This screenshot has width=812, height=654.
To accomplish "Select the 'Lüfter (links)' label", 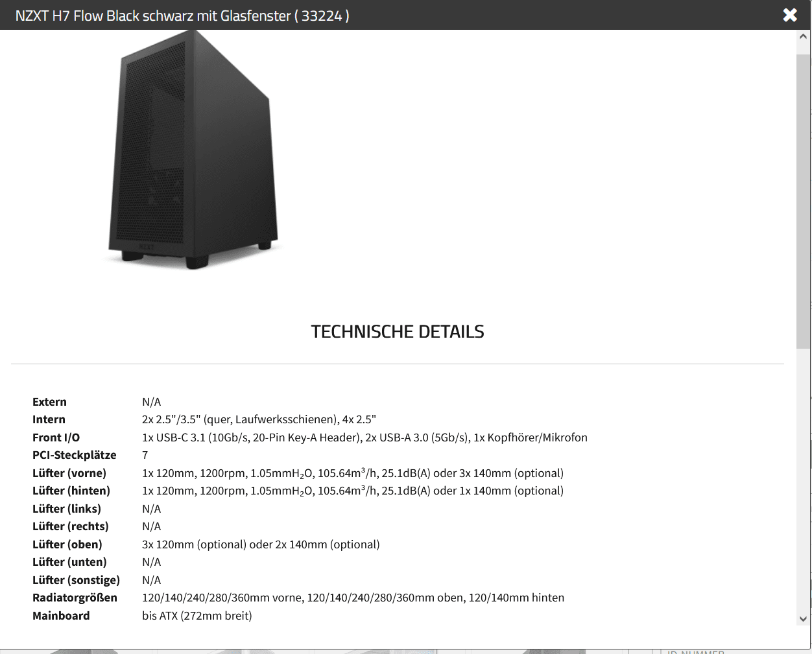I will coord(67,509).
